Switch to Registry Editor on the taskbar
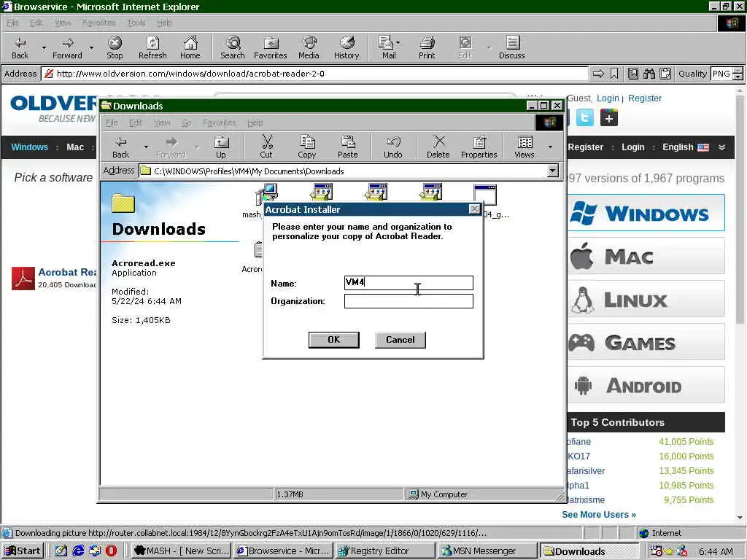 coord(384,551)
